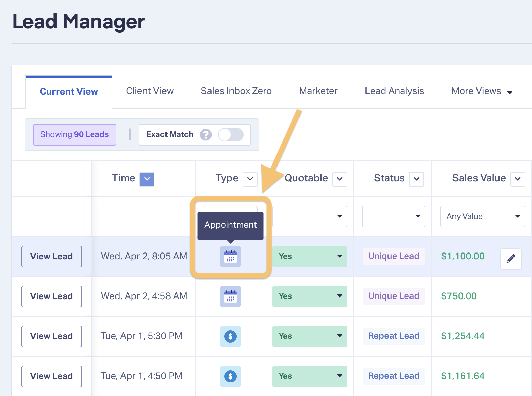Click Lead Manager page heading
Viewport: 532px width, 396px height.
tap(79, 22)
